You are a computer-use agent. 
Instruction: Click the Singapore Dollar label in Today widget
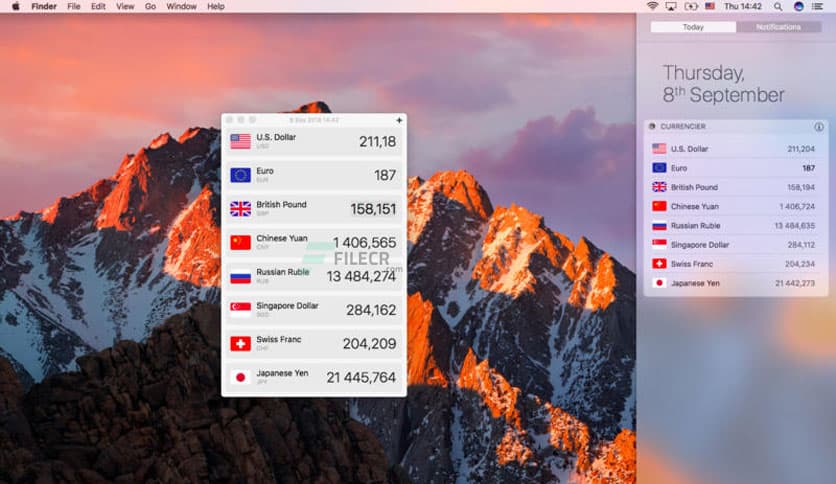[x=700, y=245]
